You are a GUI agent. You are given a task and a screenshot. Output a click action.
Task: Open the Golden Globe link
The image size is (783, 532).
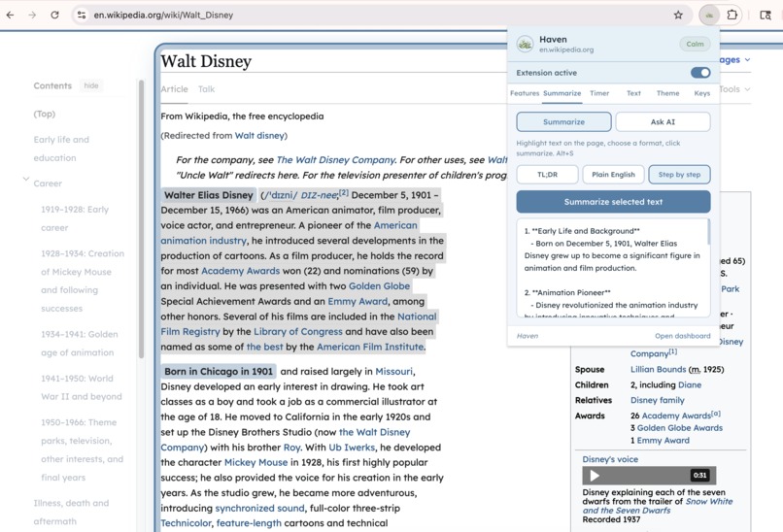pyautogui.click(x=379, y=286)
